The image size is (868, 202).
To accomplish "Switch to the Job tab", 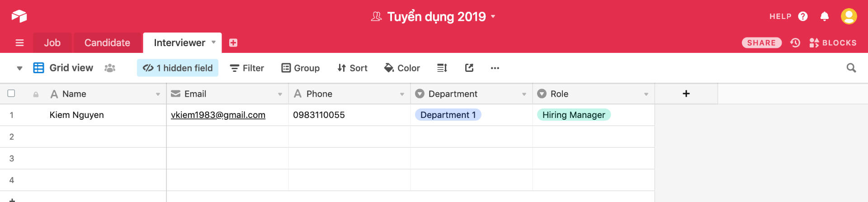I will coord(52,43).
